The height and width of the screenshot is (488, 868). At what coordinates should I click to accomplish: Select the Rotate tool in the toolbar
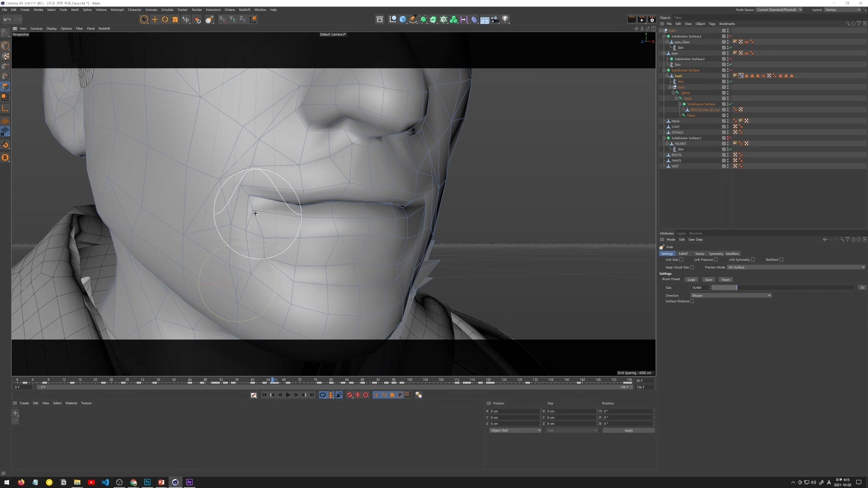[165, 19]
